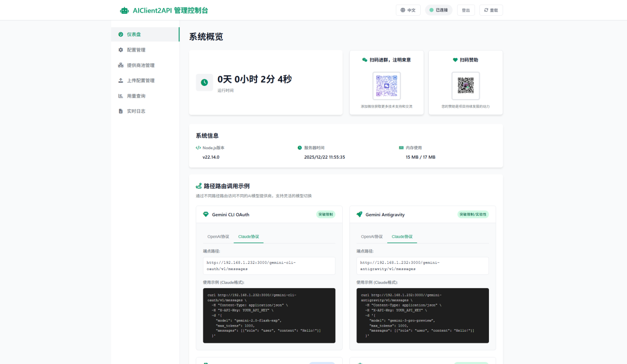Click the gem icon beside Gemini CLI OAuth
The width and height of the screenshot is (627, 364).
coord(206,214)
